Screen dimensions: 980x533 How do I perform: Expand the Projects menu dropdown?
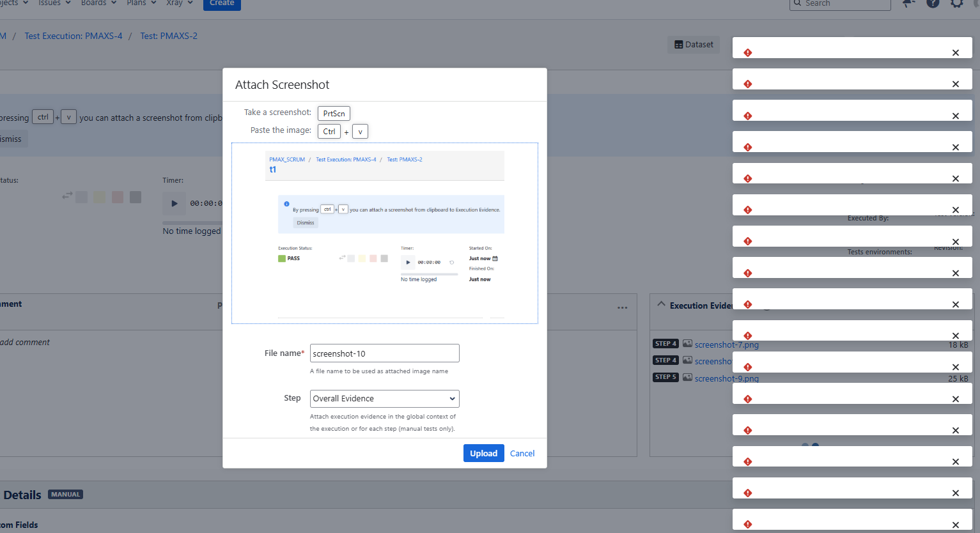14,3
